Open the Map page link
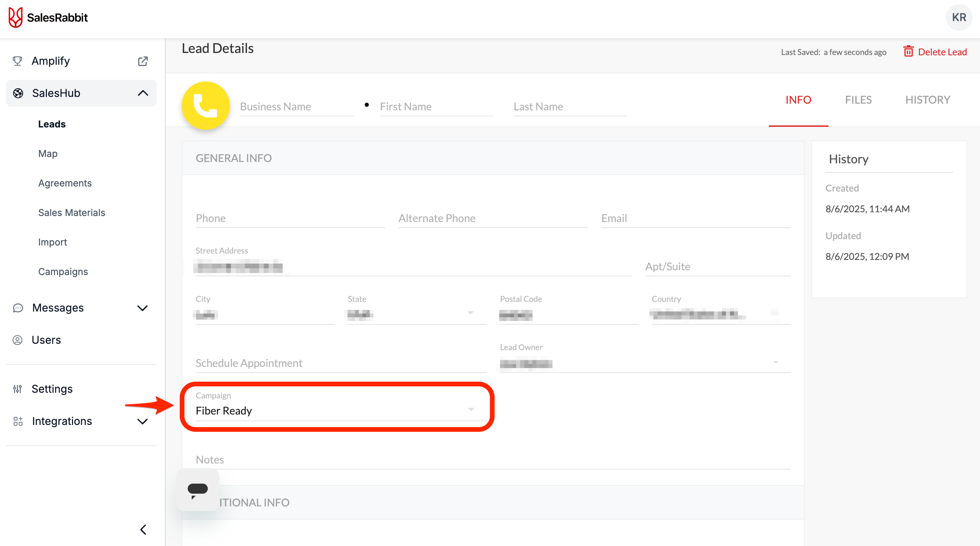Screen dimensions: 980x546 (48, 154)
